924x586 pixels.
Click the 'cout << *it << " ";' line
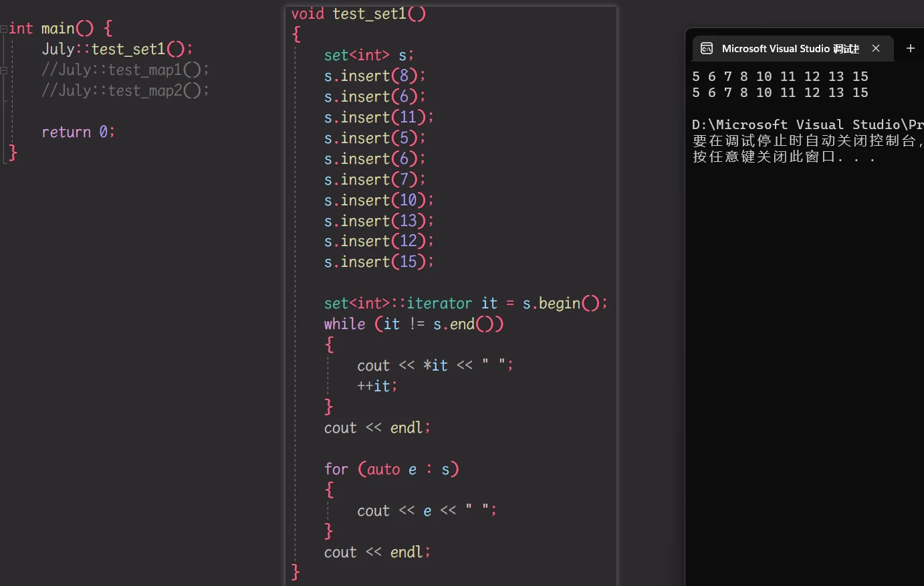click(x=435, y=366)
